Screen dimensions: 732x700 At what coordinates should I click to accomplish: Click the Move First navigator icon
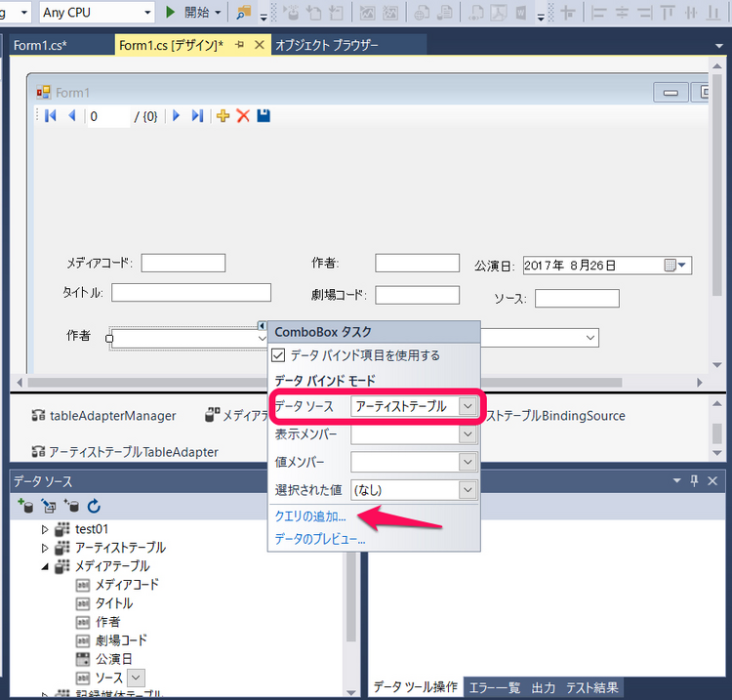[50, 116]
